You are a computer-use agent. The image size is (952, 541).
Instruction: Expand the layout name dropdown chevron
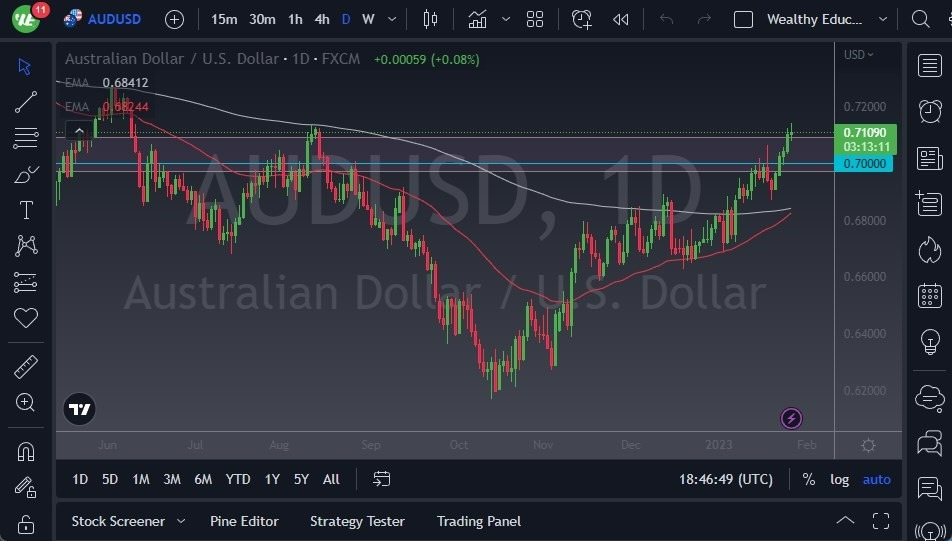pos(883,19)
